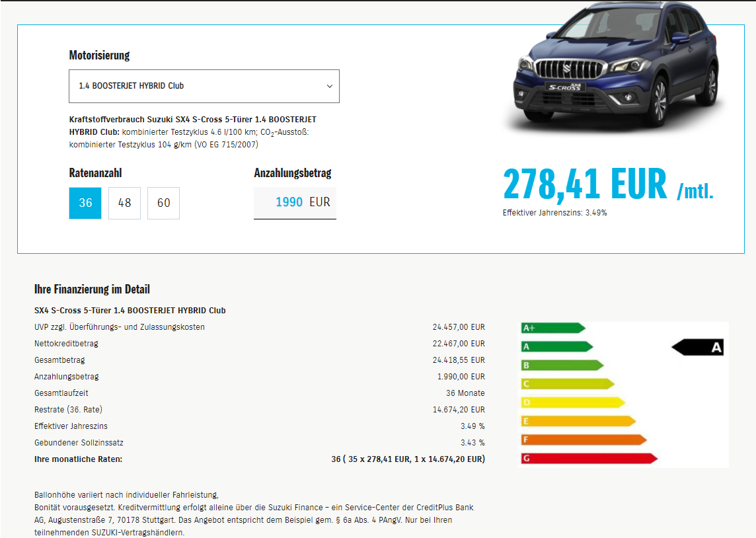Click the Gesamtbetrag value 24.418,55 EUR
This screenshot has height=538, width=756.
(x=459, y=360)
